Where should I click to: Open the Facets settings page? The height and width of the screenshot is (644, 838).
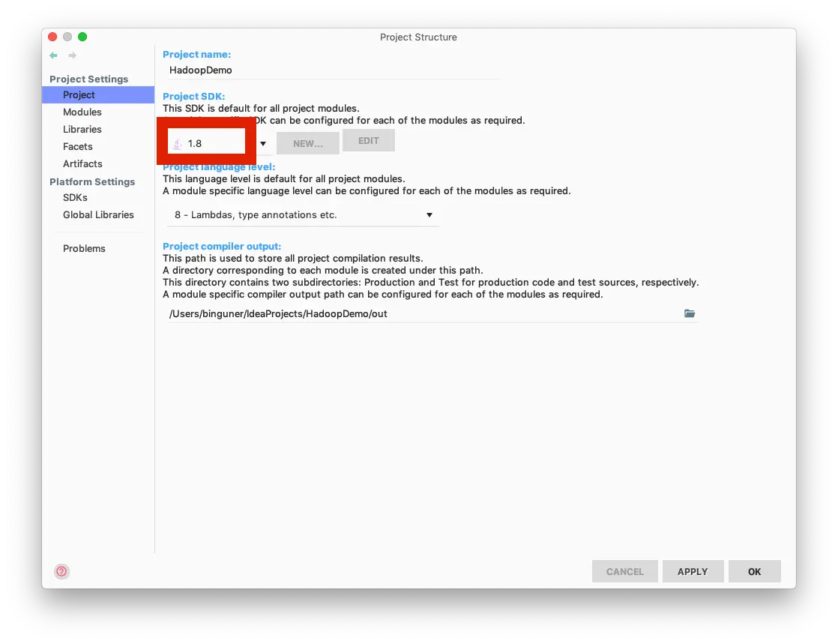pyautogui.click(x=77, y=146)
